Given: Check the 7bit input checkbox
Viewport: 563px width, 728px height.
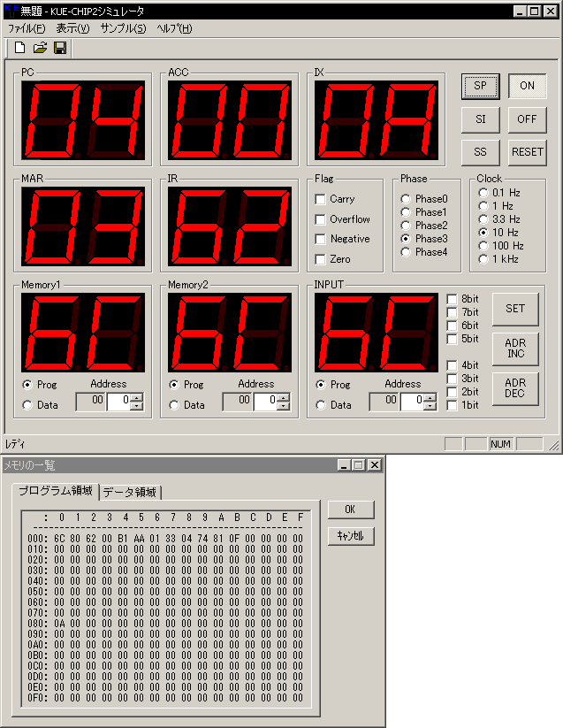Looking at the screenshot, I should [452, 312].
